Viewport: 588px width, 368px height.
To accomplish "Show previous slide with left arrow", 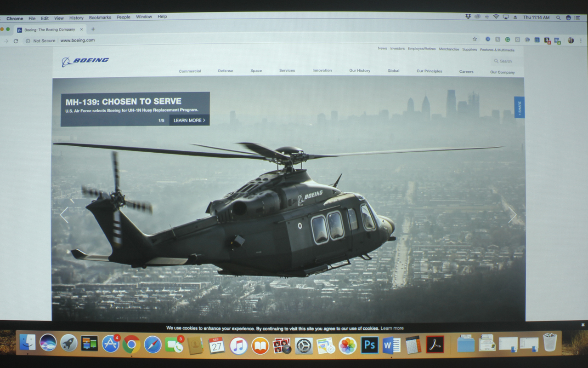I will (x=64, y=215).
